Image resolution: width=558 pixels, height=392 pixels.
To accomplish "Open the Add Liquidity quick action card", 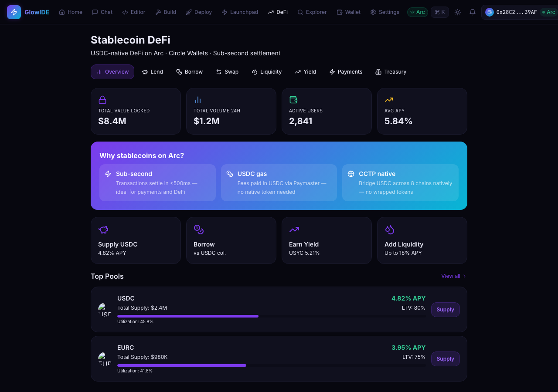I will tap(422, 240).
